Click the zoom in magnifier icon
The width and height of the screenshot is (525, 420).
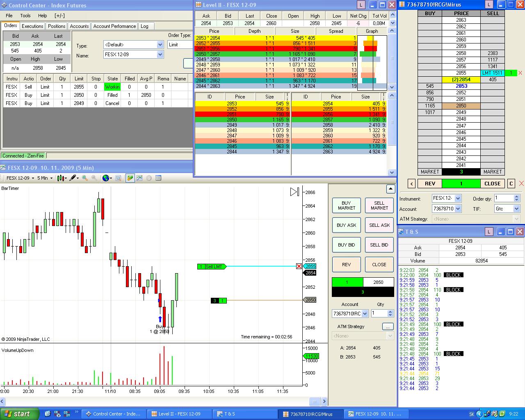[x=85, y=178]
